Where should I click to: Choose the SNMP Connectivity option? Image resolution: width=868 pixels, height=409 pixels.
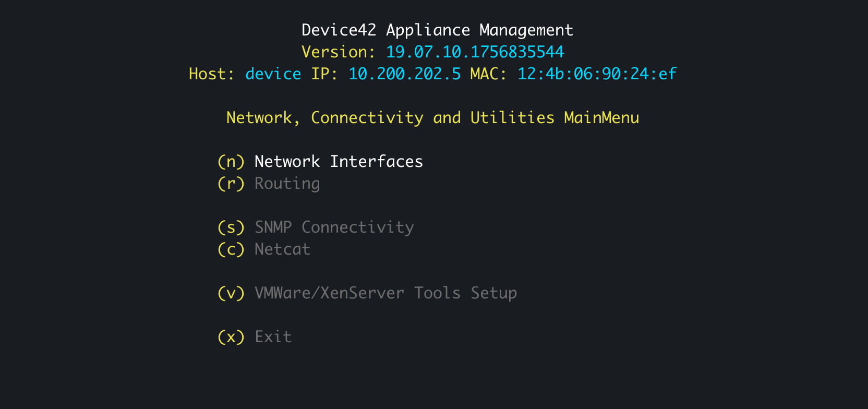point(334,227)
